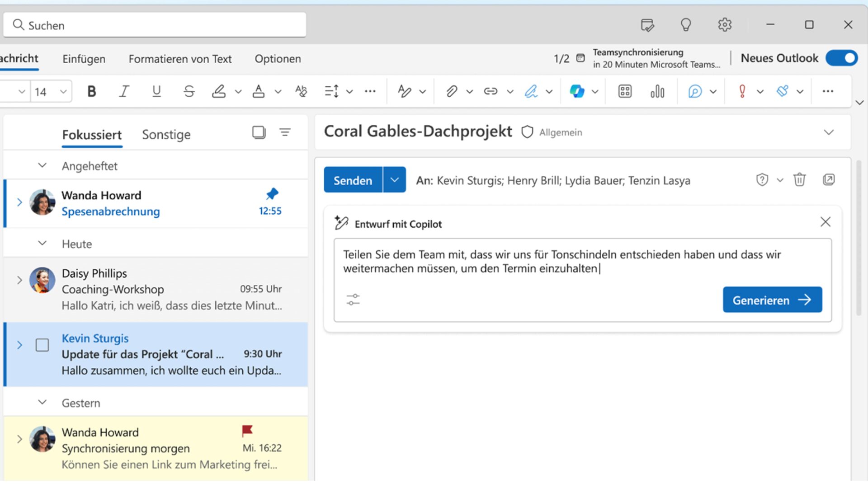Open the highlight color dropdown arrow
Screen dimensions: 868x488
point(238,92)
